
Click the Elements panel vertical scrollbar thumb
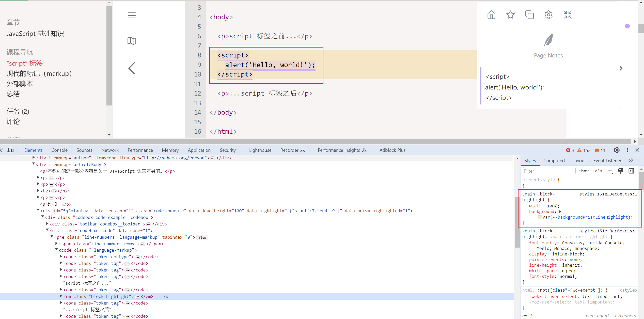coord(517,222)
